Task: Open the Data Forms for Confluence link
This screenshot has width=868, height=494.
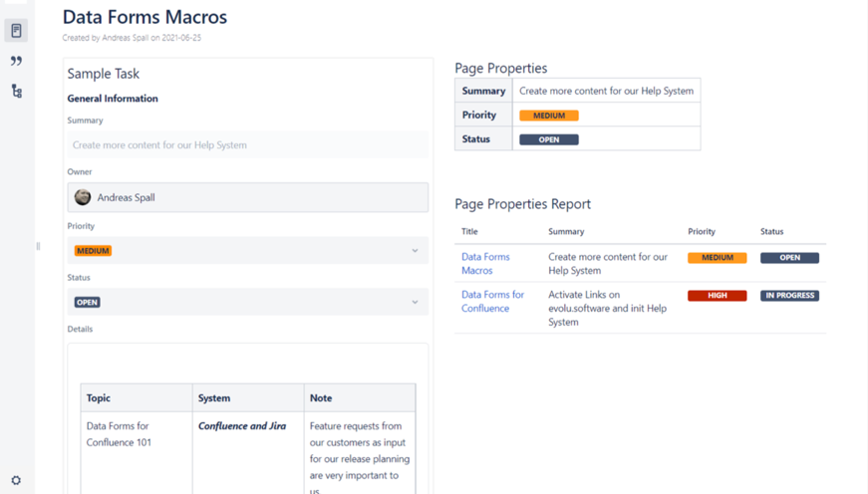Action: tap(492, 301)
